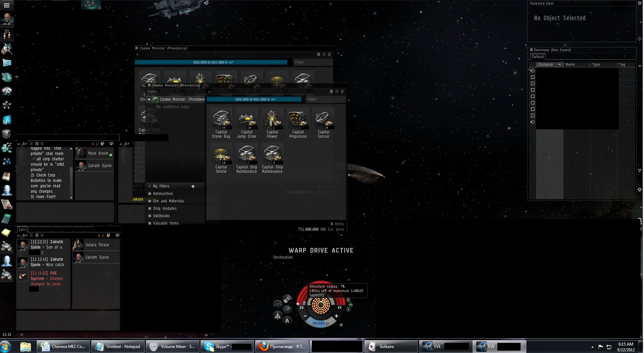This screenshot has width=644, height=353.
Task: Toggle the Ship modules filter checkbox
Action: pos(150,208)
